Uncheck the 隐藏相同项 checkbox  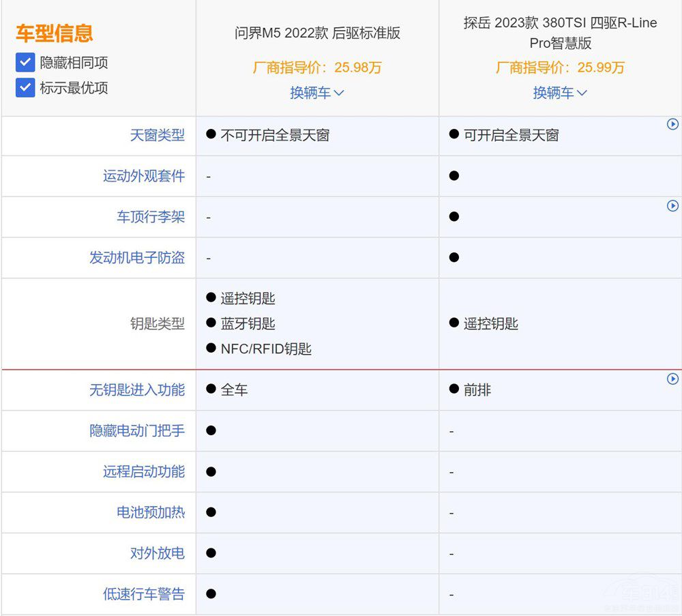[x=25, y=63]
